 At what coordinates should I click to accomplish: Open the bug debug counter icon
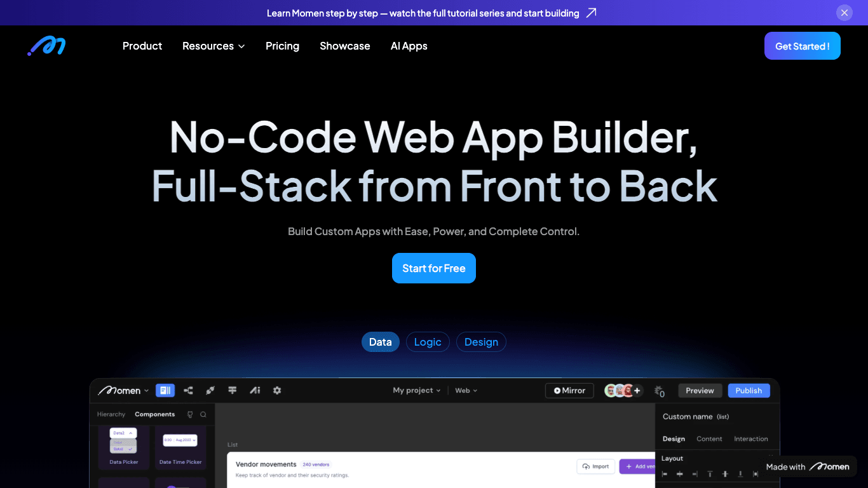point(660,391)
